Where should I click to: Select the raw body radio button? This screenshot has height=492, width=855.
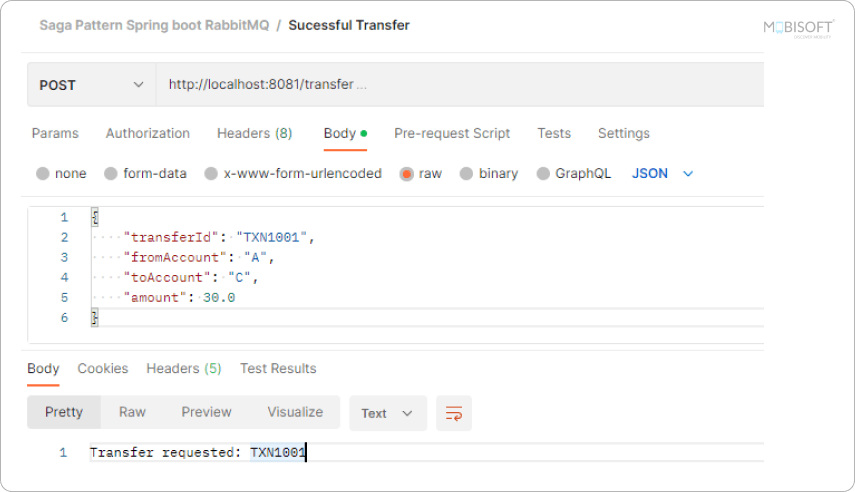point(406,173)
